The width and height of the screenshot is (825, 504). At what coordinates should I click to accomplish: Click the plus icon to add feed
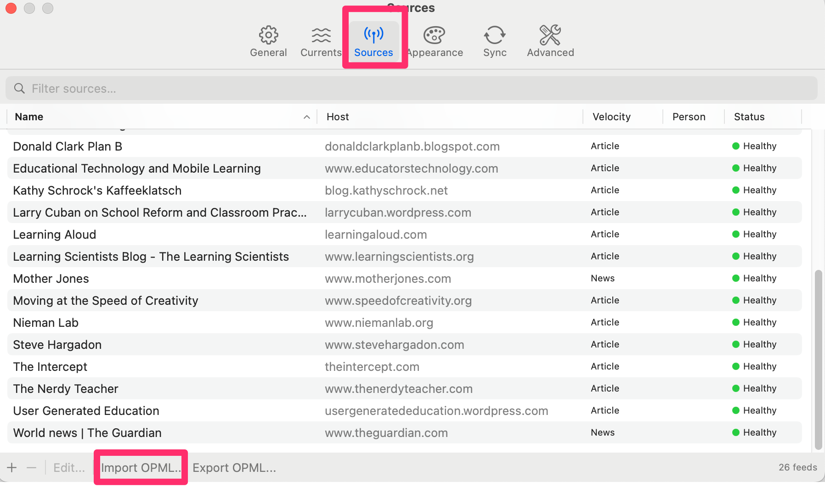[12, 467]
